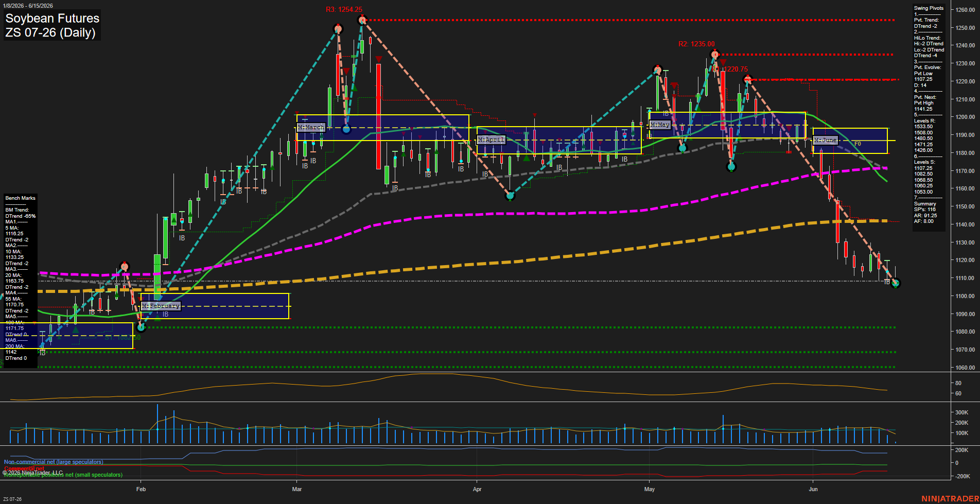
Task: Click the 1200.00 price axis label
Action: tap(965, 117)
